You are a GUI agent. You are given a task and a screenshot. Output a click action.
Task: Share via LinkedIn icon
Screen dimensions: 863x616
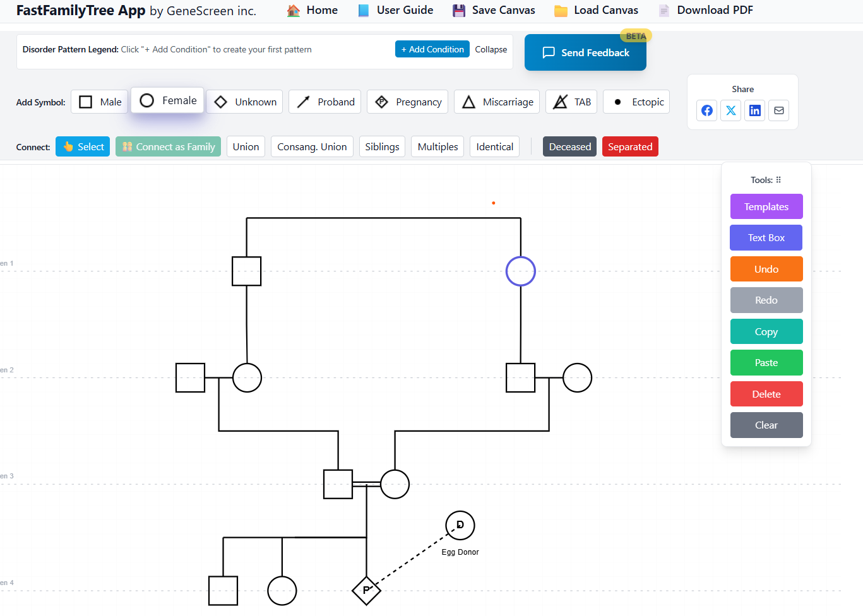click(x=755, y=110)
